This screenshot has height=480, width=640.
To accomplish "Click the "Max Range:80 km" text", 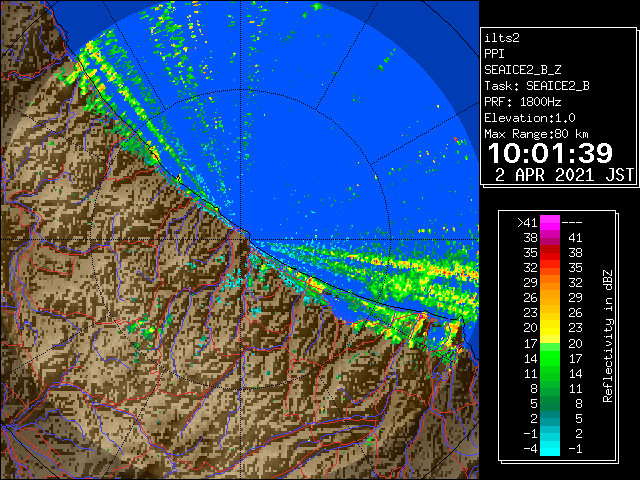I will [x=537, y=134].
